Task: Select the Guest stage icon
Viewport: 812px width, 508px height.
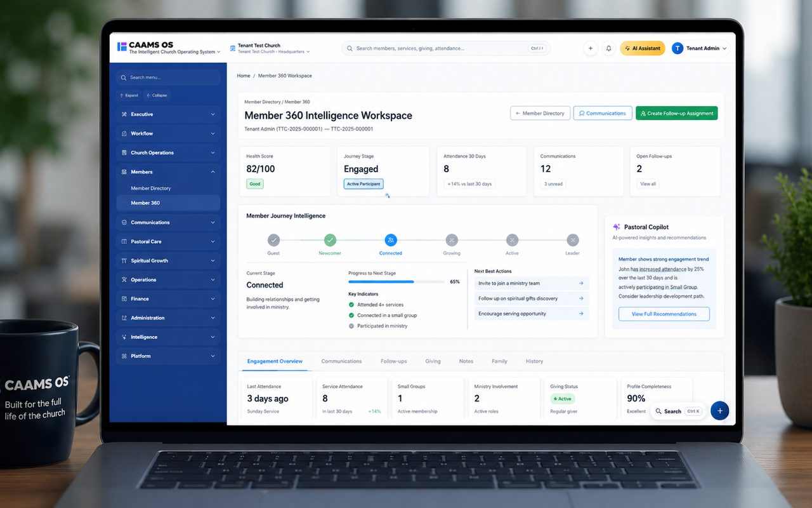Action: click(273, 240)
